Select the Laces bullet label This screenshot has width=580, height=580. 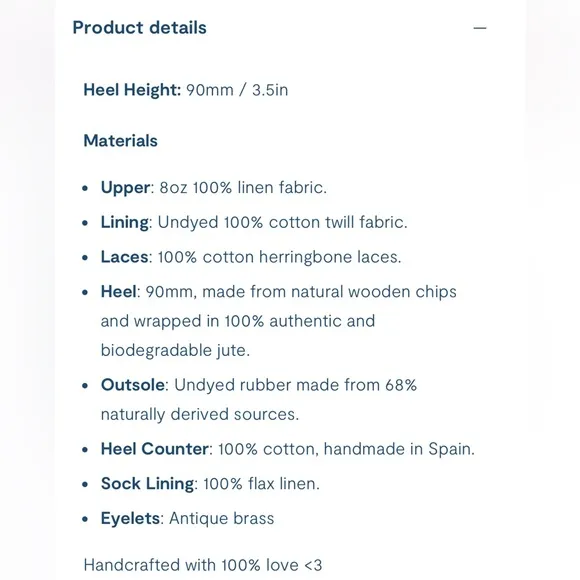click(124, 257)
